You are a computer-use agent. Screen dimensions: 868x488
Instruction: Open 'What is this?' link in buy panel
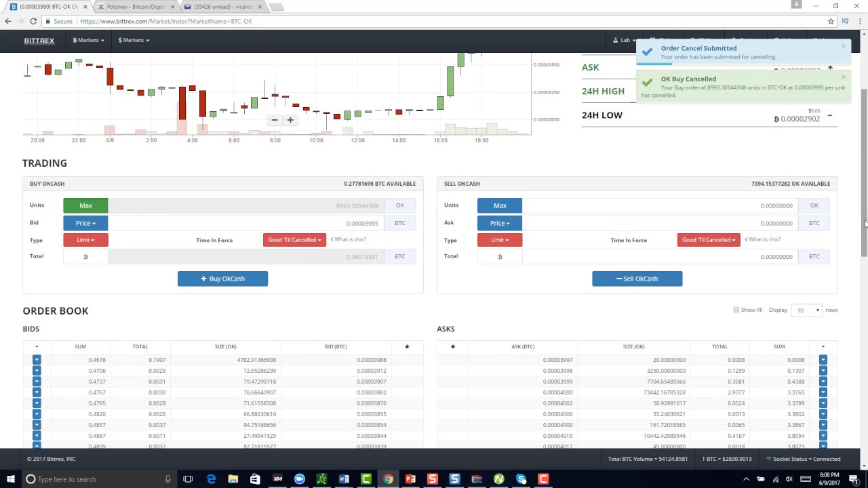[349, 239]
